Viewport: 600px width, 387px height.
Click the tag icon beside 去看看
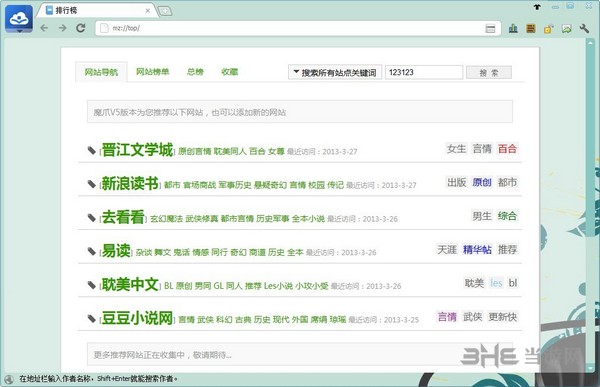coord(91,218)
